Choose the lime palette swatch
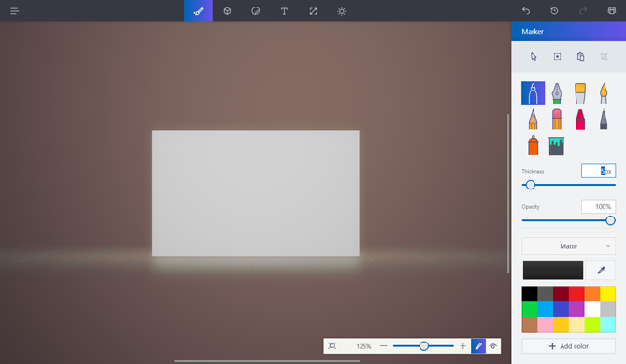The height and width of the screenshot is (364, 626). (x=592, y=325)
